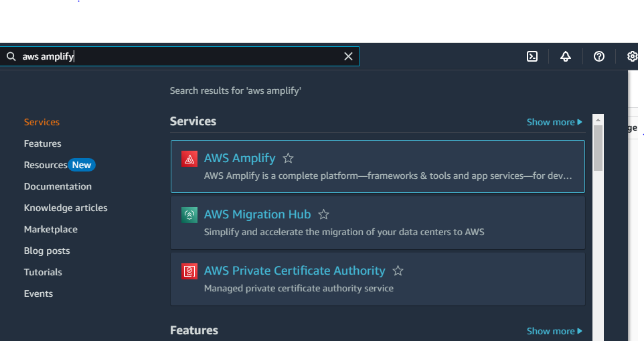Viewport: 644px width, 341px height.
Task: Open CloudShell terminal icon
Action: point(532,56)
